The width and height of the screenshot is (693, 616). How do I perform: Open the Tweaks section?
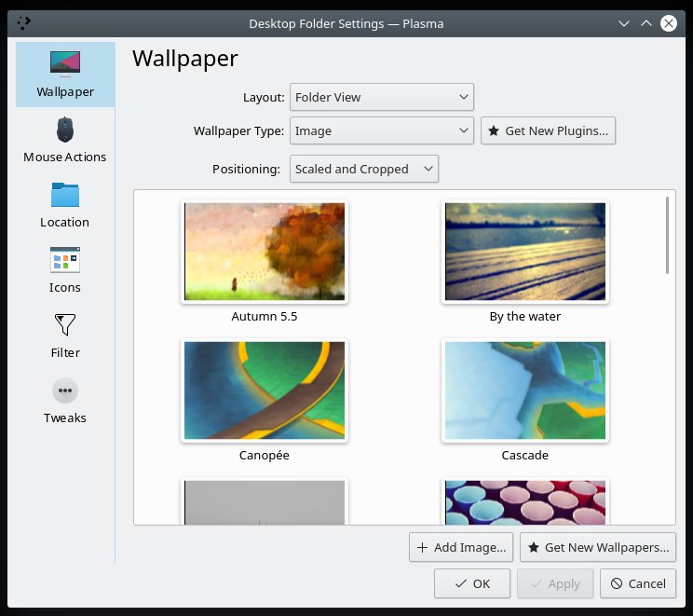[65, 401]
